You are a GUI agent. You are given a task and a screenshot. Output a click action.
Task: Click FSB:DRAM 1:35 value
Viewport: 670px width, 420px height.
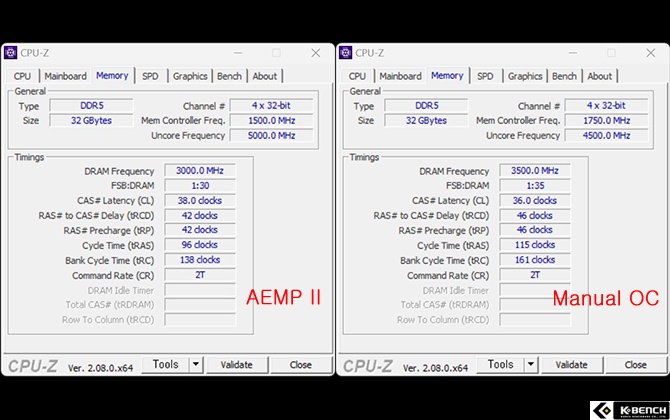535,186
